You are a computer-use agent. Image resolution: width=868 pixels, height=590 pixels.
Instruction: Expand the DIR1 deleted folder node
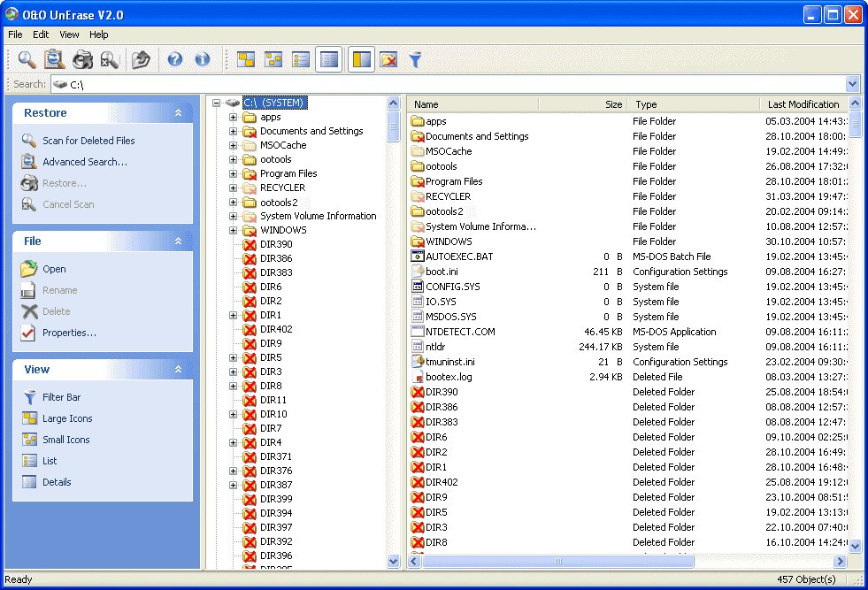coord(233,316)
